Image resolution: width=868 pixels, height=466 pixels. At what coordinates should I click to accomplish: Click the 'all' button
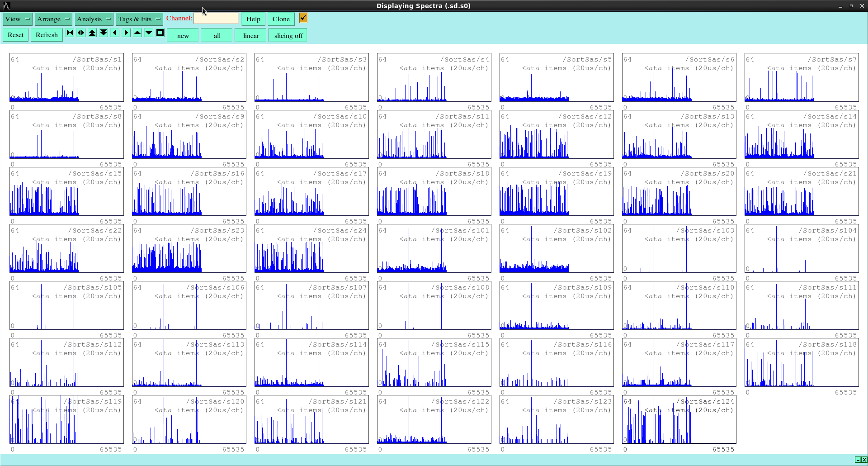tap(217, 36)
